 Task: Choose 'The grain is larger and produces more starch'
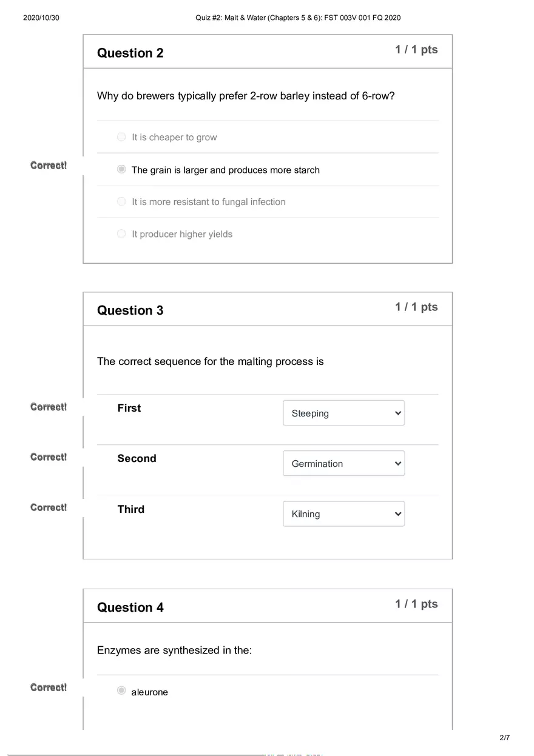coord(121,170)
